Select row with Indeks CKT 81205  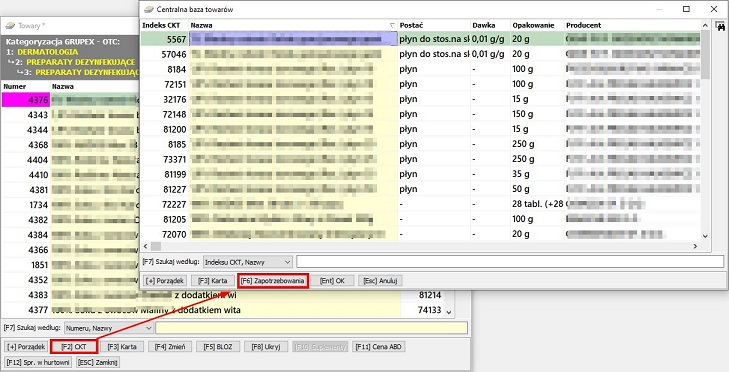pyautogui.click(x=421, y=219)
